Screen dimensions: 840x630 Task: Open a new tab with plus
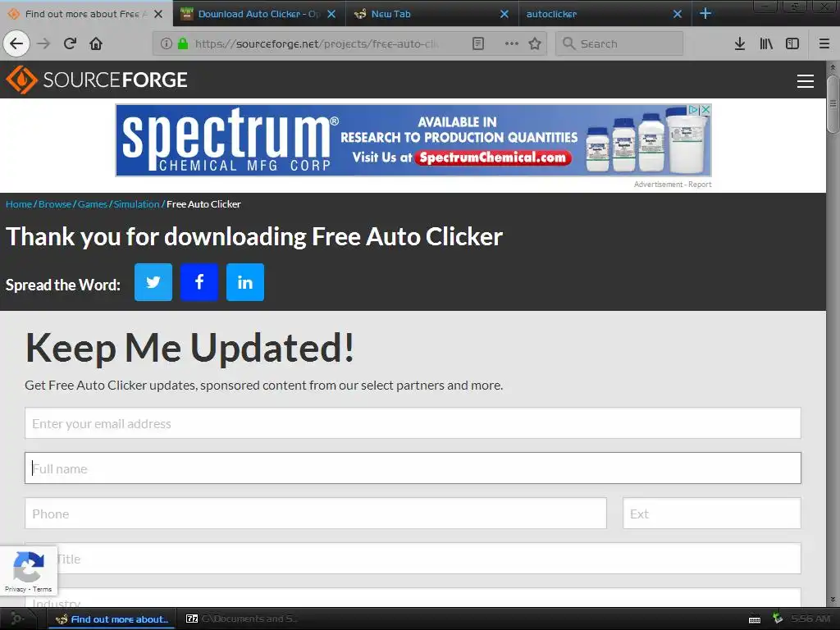[705, 13]
